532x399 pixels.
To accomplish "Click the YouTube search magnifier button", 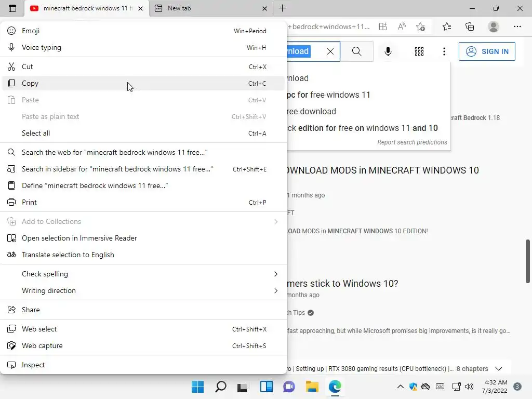I will [356, 51].
